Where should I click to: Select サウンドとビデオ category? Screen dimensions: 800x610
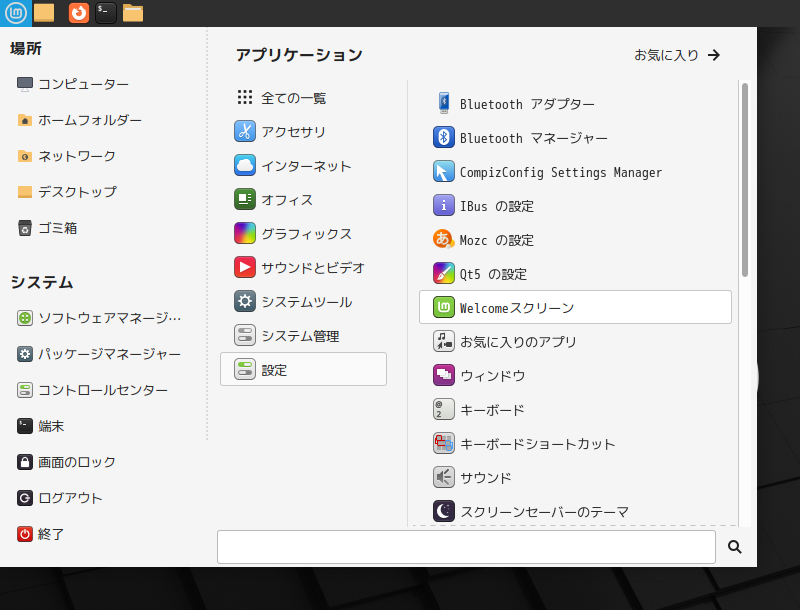click(303, 267)
